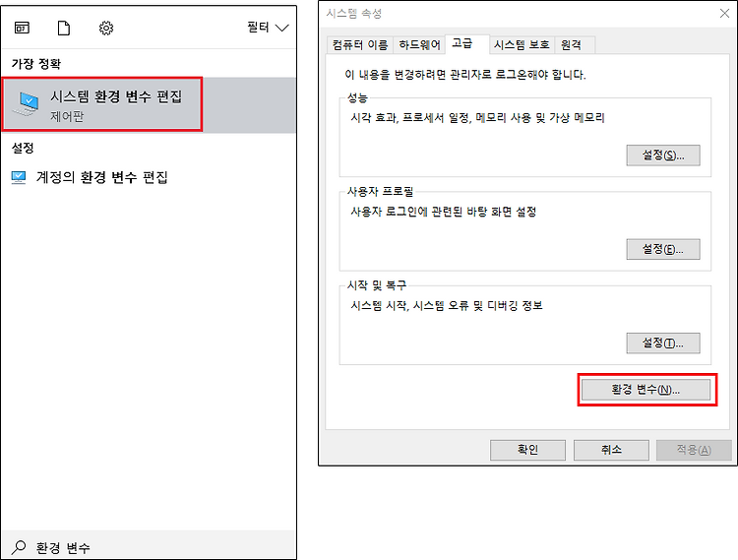The image size is (738, 560).
Task: Focus the search box containing 환경 변수
Action: 149,546
